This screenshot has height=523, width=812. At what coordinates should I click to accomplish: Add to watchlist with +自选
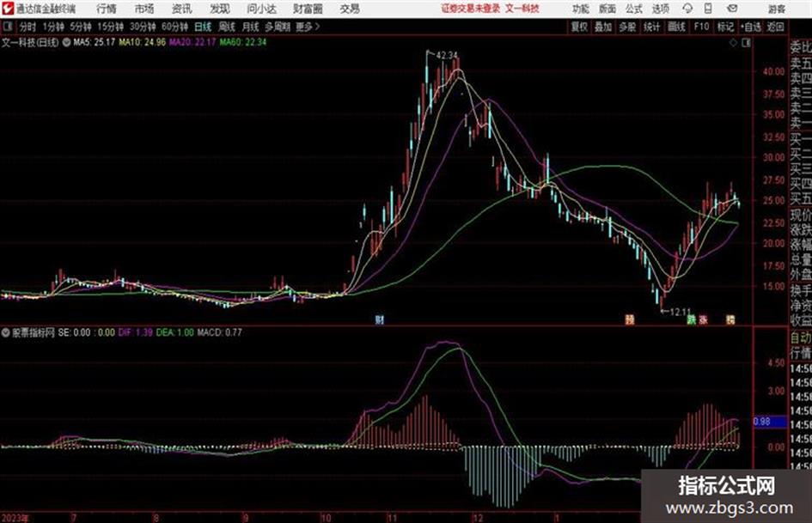[750, 27]
